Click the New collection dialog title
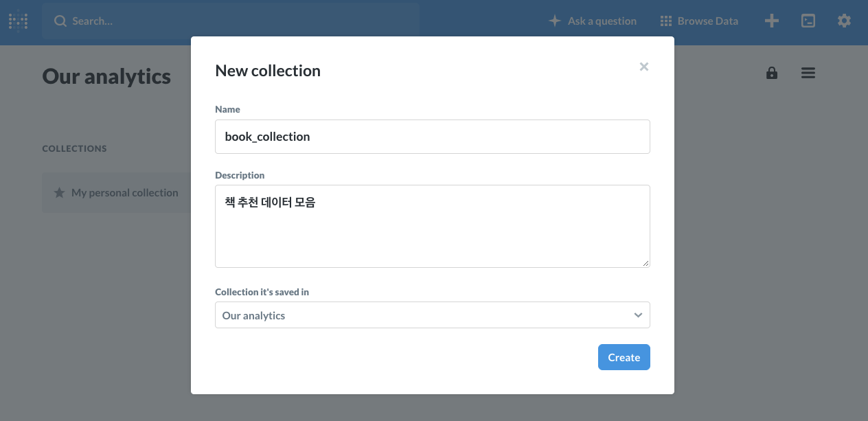 268,71
